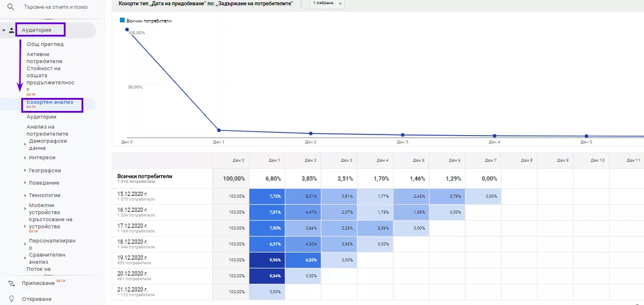Image resolution: width=644 pixels, height=305 pixels.
Task: Focus the report search field
Action: click(56, 7)
